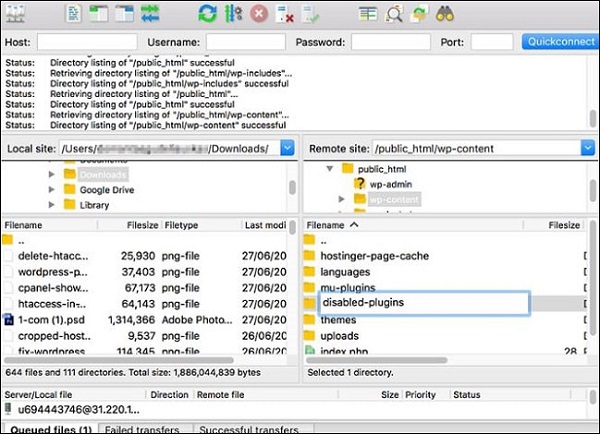Click the Quickconnect button
This screenshot has height=434, width=600.
(x=559, y=42)
